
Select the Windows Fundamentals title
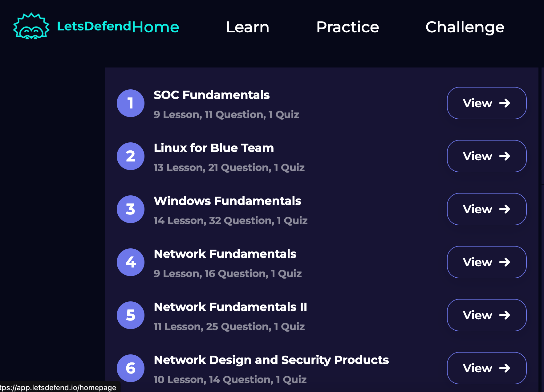[x=227, y=201]
